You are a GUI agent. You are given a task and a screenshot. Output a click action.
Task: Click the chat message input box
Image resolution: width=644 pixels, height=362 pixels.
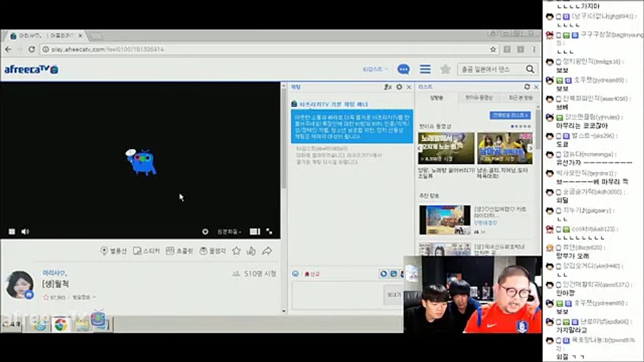pyautogui.click(x=337, y=296)
